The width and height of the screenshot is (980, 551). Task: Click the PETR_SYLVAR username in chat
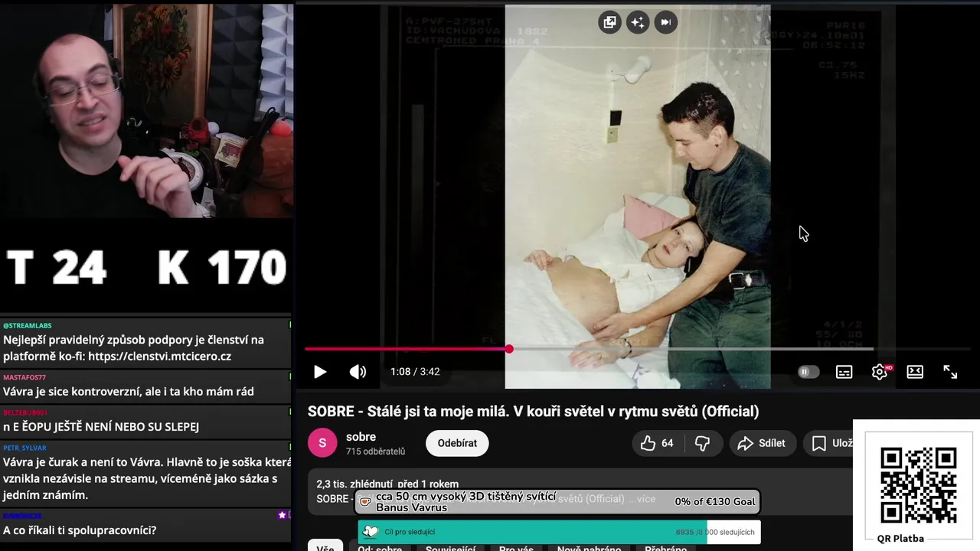pos(24,448)
